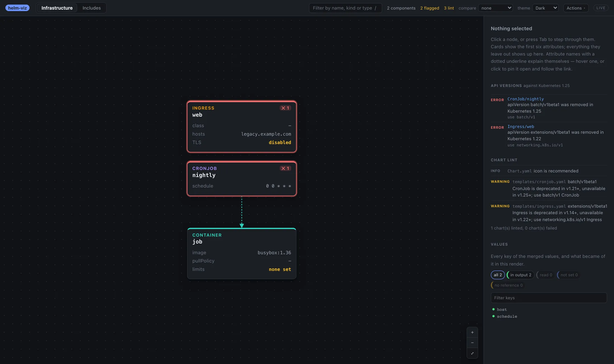614x364 pixels.
Task: Click the '2 components' counter
Action: [x=401, y=8]
